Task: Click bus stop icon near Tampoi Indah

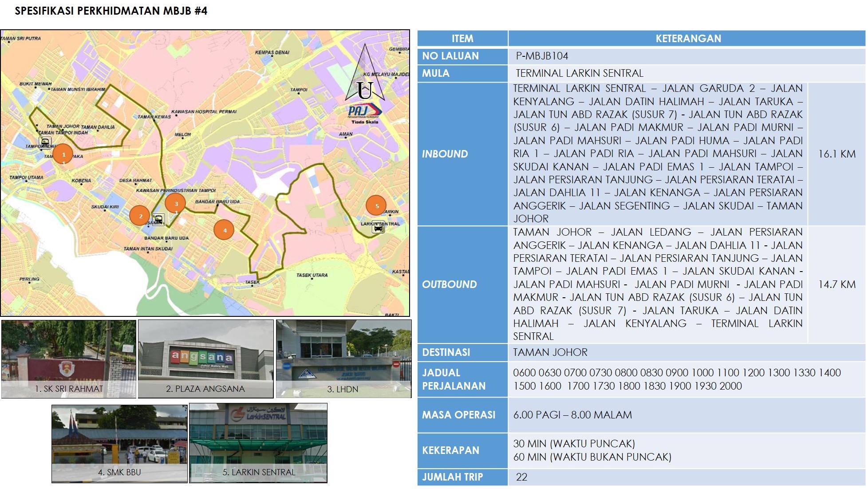Action: 45,142
